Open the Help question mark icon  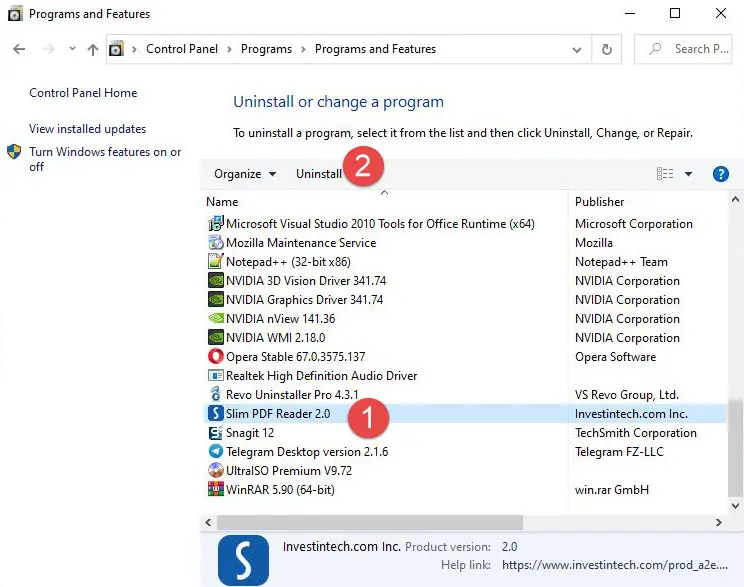pyautogui.click(x=720, y=174)
